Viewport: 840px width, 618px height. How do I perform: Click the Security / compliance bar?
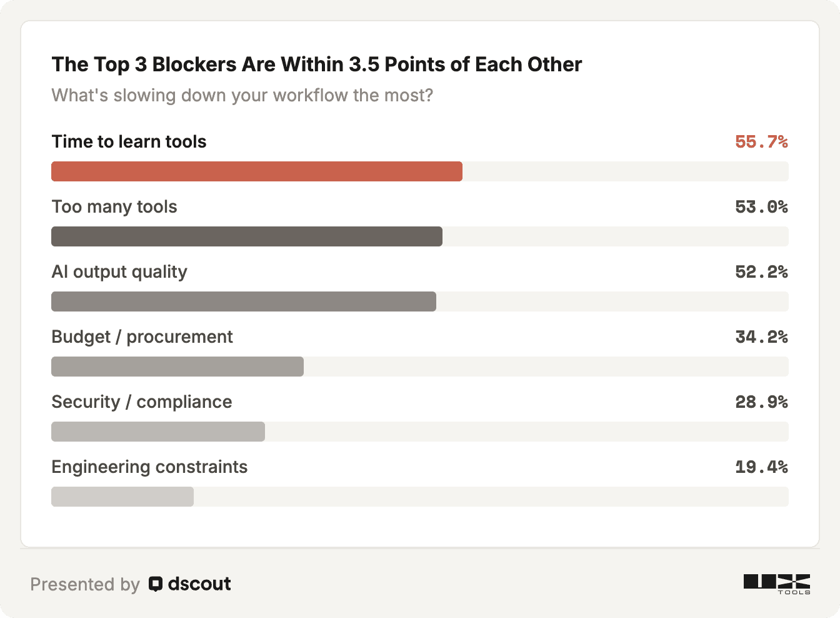click(x=158, y=432)
